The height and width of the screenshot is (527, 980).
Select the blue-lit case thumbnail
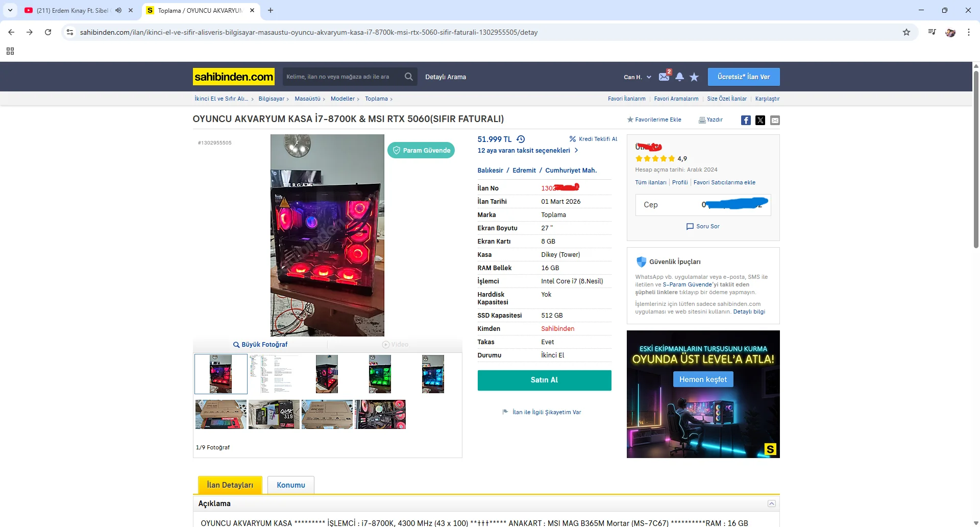[433, 374]
